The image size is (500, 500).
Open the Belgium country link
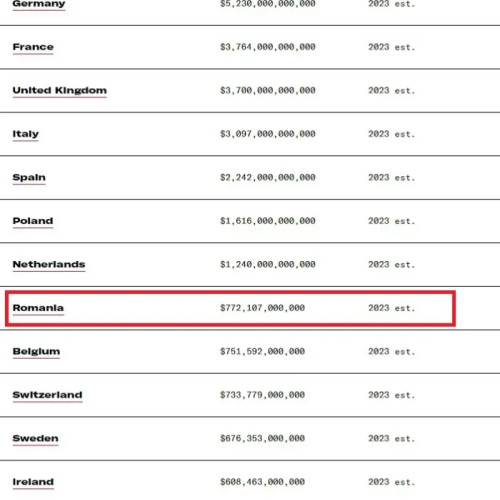pos(36,351)
